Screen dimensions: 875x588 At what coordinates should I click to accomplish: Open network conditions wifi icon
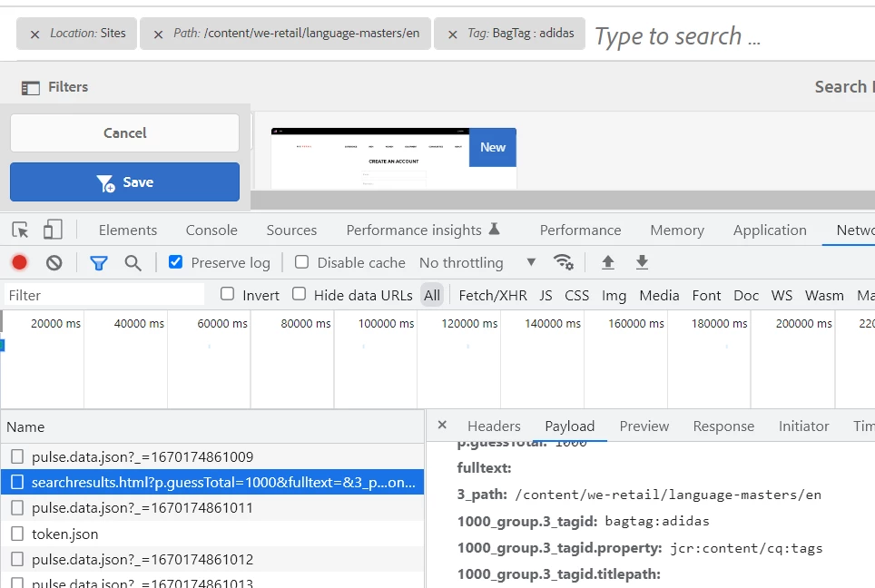(x=563, y=261)
